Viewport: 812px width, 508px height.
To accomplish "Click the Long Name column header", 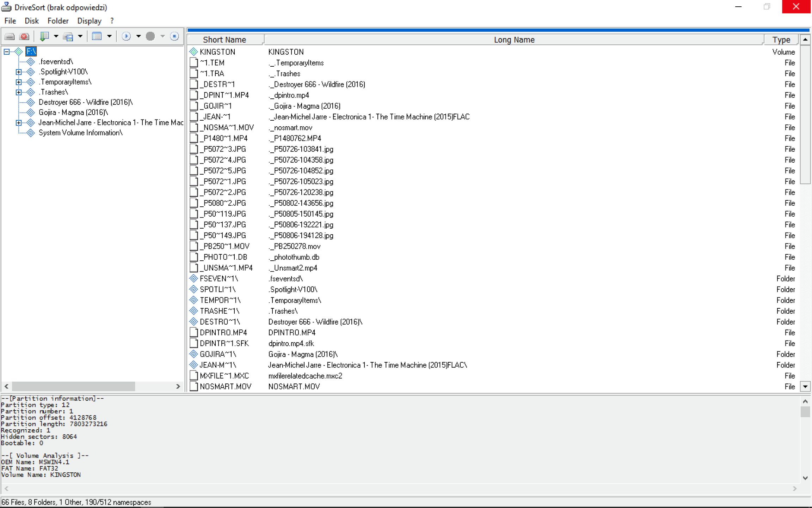I will (514, 39).
